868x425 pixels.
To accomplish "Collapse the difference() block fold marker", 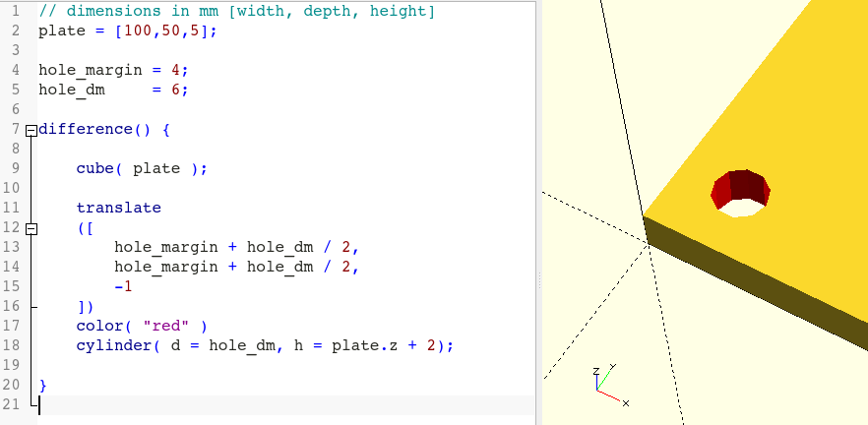I will pyautogui.click(x=31, y=130).
